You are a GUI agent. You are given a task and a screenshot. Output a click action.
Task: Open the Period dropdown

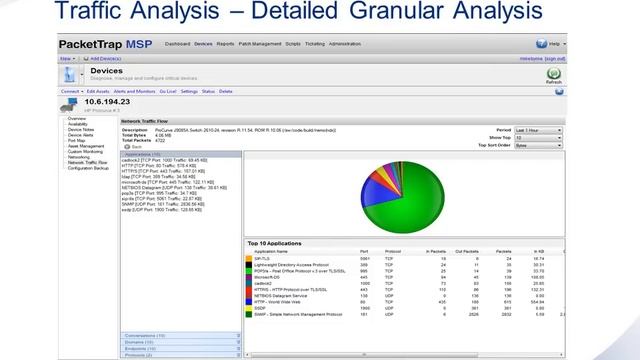tap(538, 130)
